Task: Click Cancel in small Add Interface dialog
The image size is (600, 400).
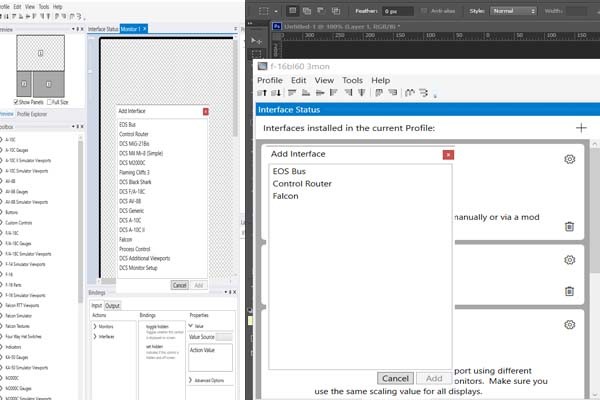Action: click(179, 285)
